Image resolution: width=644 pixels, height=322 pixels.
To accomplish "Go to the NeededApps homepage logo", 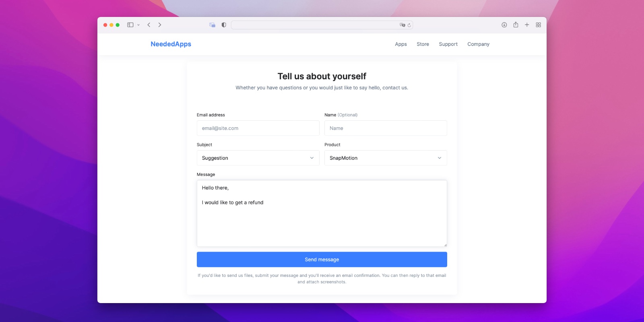I will click(171, 44).
